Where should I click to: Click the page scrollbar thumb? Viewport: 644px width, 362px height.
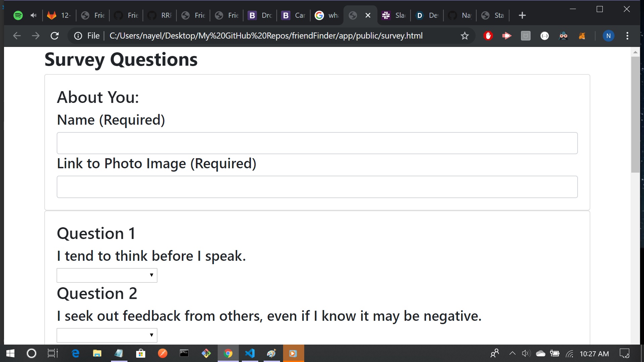pyautogui.click(x=635, y=114)
